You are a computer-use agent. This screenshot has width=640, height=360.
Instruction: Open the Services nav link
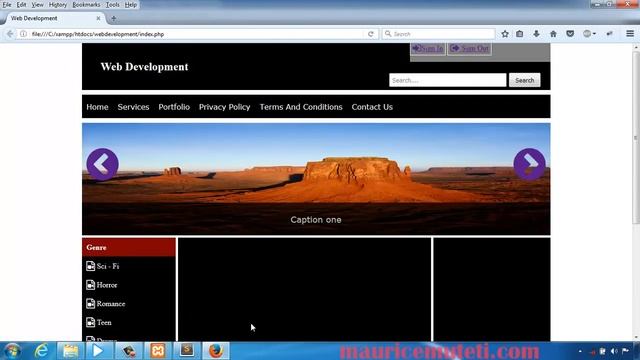pos(133,107)
